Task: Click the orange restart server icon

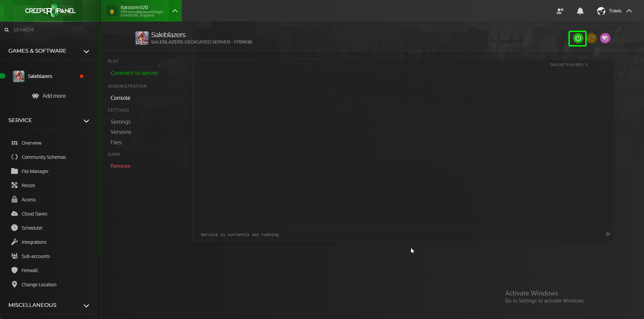Action: tap(592, 38)
